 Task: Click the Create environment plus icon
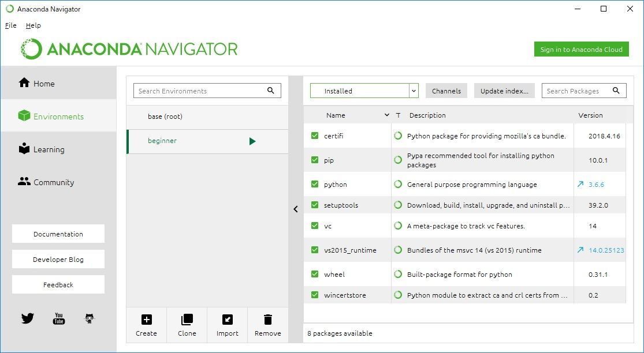tap(146, 320)
